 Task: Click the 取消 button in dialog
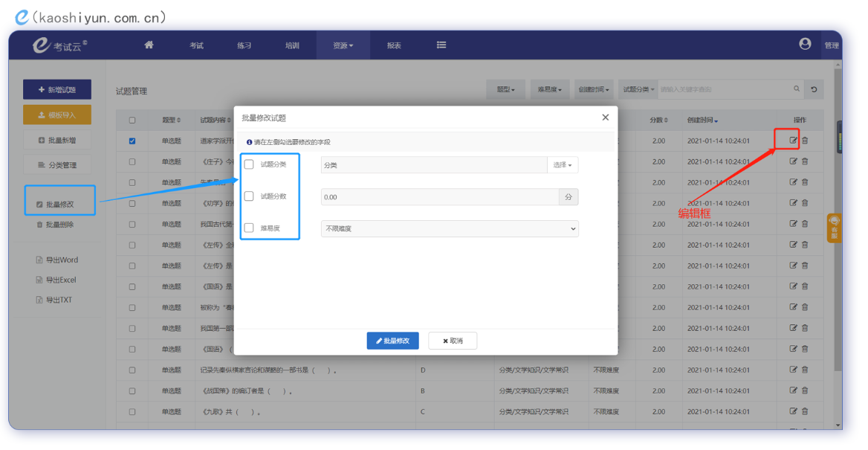(x=453, y=341)
